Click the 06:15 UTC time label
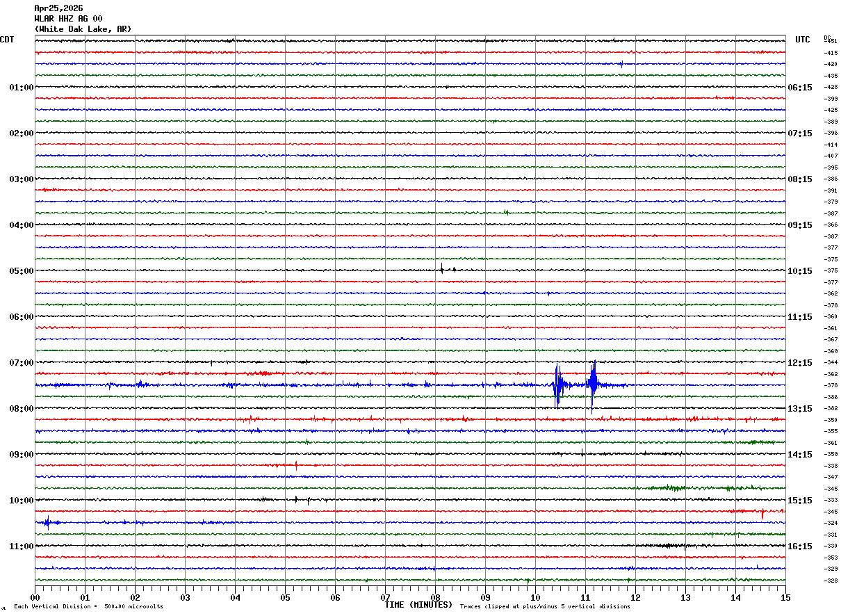841x616 pixels. click(800, 88)
